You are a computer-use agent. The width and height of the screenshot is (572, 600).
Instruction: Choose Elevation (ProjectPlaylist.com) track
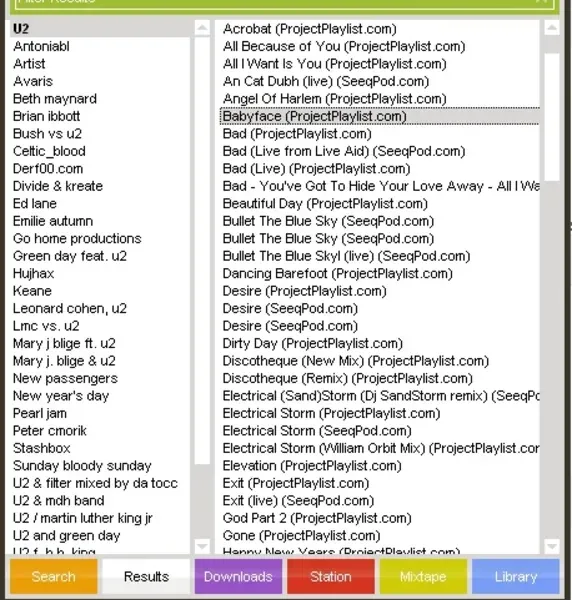click(x=312, y=466)
